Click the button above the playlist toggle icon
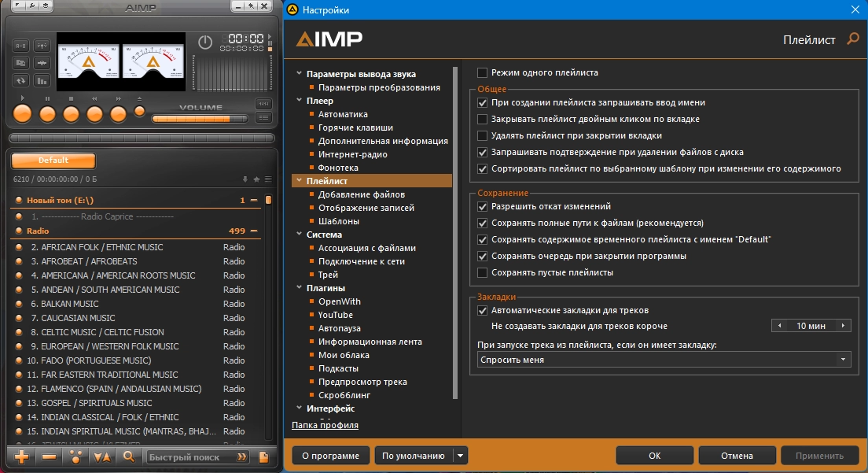This screenshot has width=868, height=473. (263, 104)
